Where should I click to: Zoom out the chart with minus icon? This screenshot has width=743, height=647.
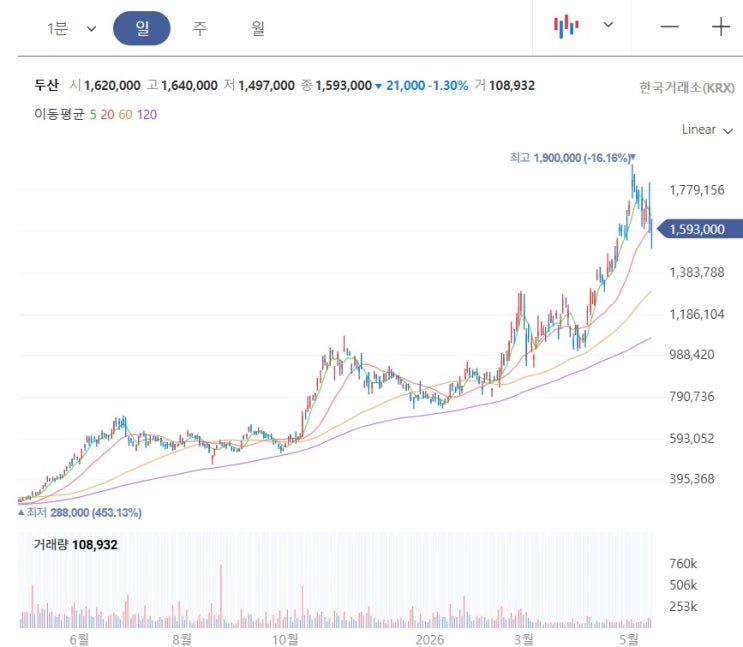(670, 27)
